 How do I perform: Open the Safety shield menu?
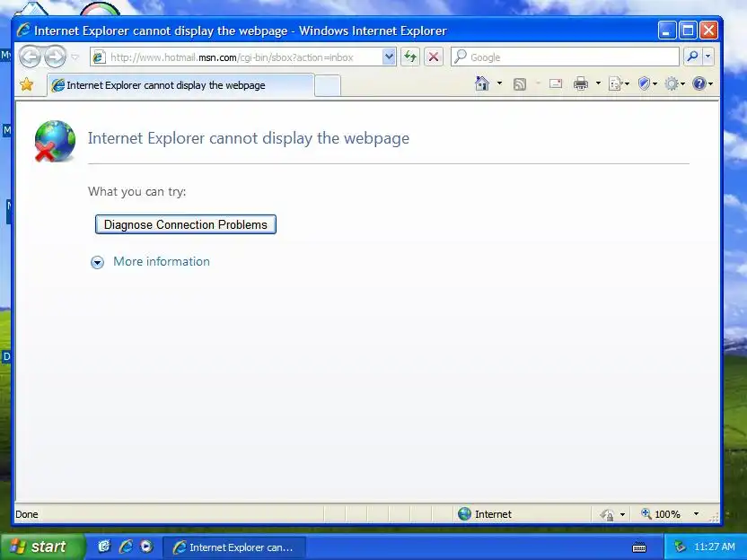click(647, 83)
